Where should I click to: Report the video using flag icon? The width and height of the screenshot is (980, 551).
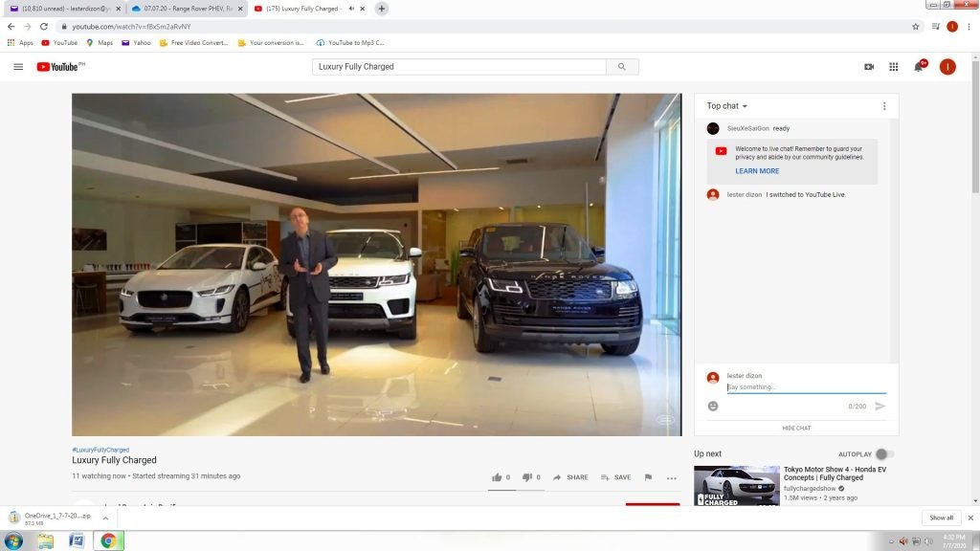[x=648, y=477]
